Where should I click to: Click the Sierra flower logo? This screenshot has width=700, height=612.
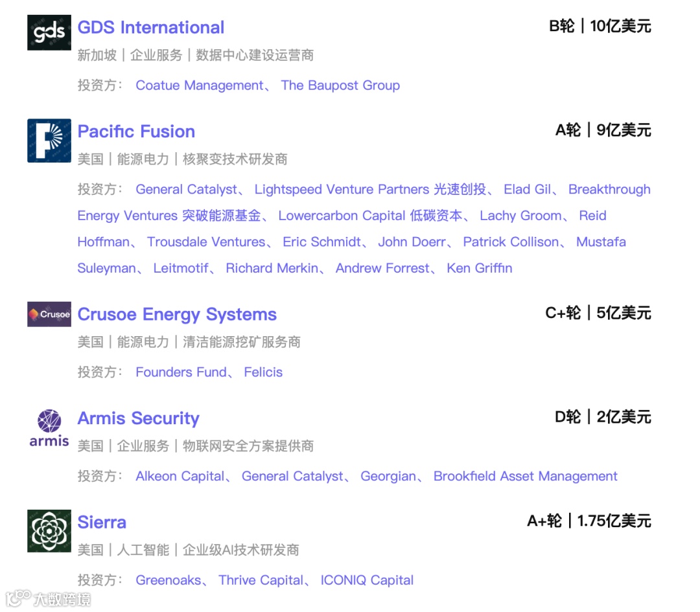(x=49, y=531)
